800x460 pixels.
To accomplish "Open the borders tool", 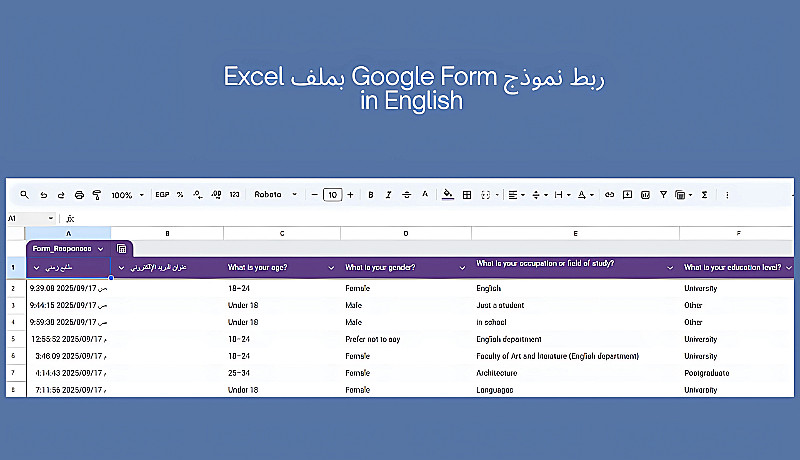I will coord(467,195).
